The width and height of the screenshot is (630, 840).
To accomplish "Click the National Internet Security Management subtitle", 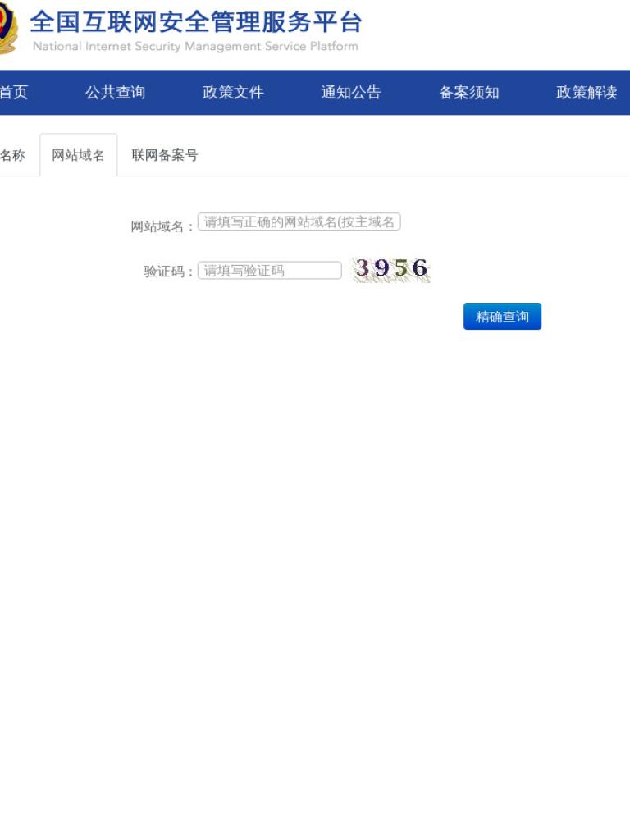I will tap(195, 47).
